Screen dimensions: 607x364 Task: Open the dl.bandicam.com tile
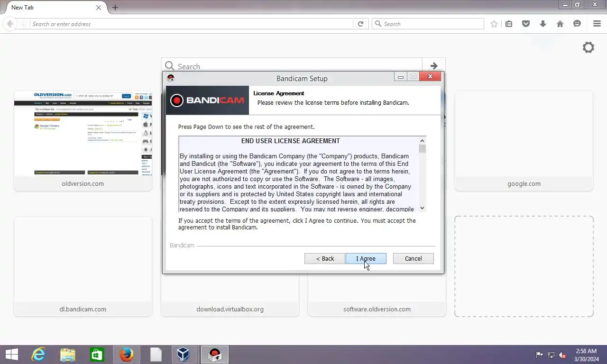[x=83, y=267]
